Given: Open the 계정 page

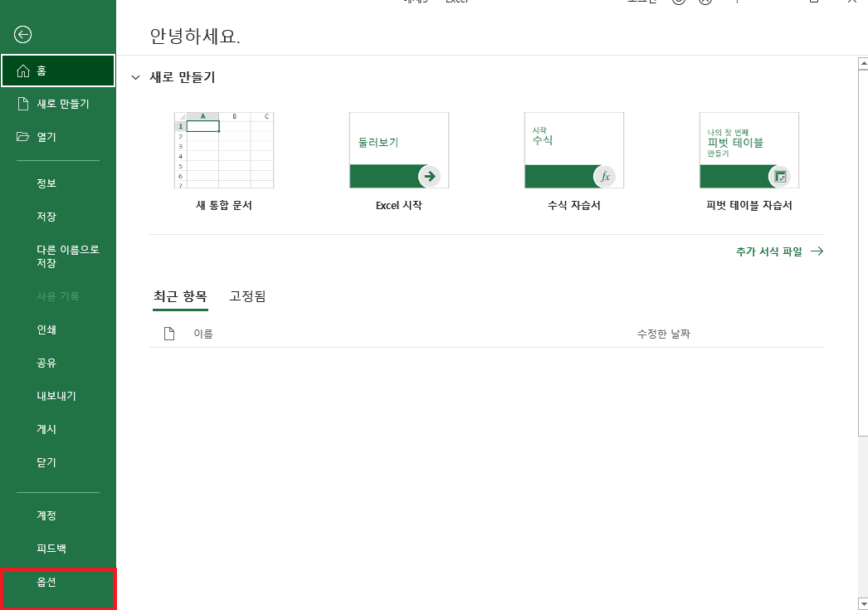Looking at the screenshot, I should coord(47,515).
